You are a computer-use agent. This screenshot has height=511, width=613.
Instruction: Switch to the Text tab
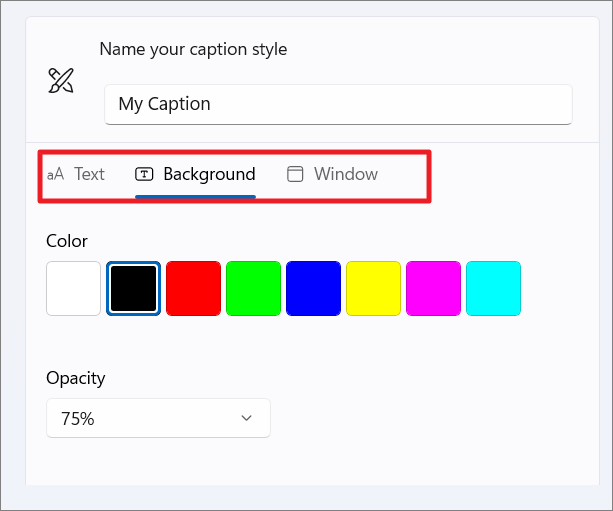[76, 174]
